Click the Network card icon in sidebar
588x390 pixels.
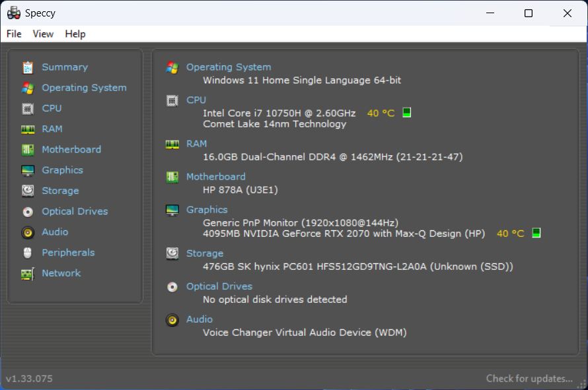pyautogui.click(x=28, y=274)
